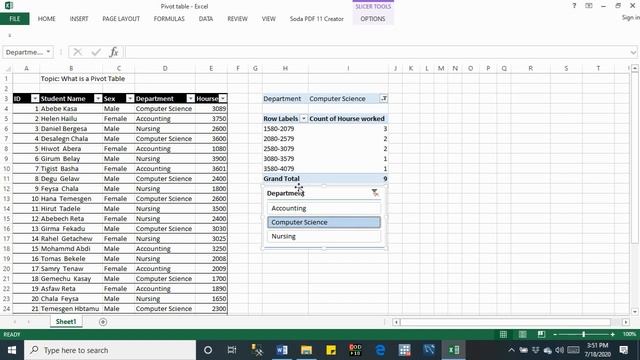Open Microsoft Edge from the taskbar
This screenshot has height=360, width=640.
(380, 350)
